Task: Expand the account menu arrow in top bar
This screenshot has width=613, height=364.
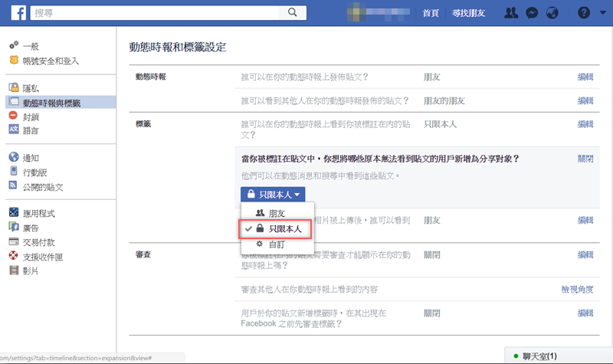Action: 603,12
